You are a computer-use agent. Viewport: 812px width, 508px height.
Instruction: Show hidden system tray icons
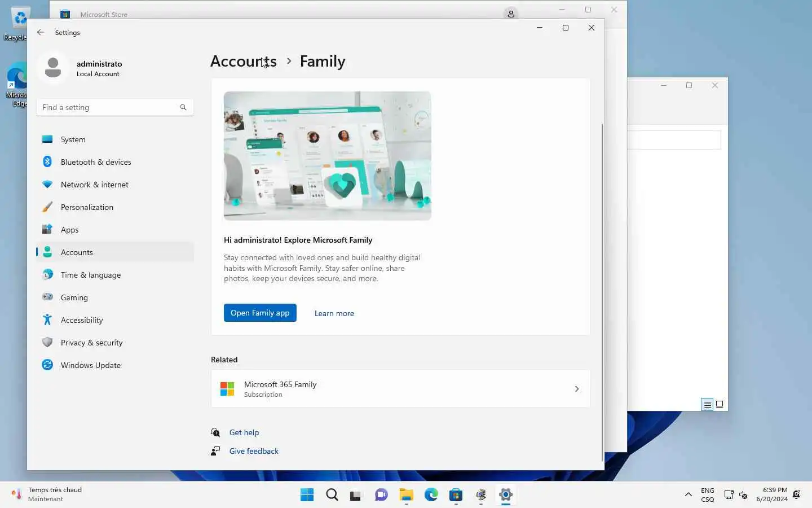pyautogui.click(x=688, y=495)
